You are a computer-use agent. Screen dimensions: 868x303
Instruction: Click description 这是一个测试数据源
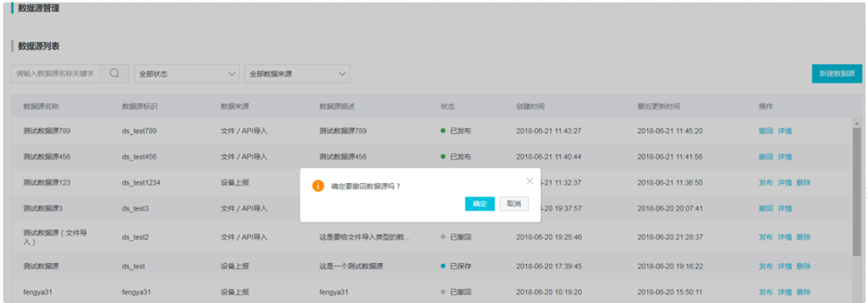[x=352, y=266]
